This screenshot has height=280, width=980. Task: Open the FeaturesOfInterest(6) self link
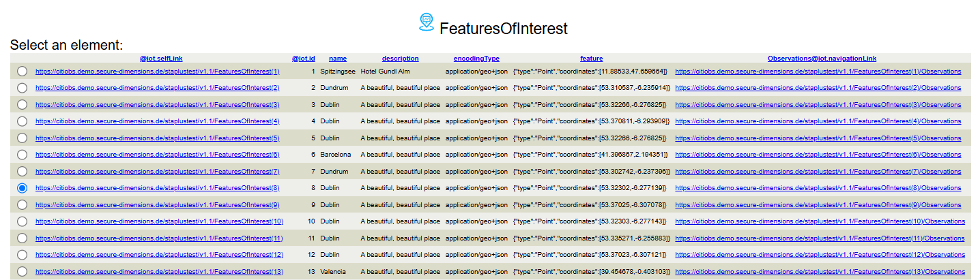[158, 154]
